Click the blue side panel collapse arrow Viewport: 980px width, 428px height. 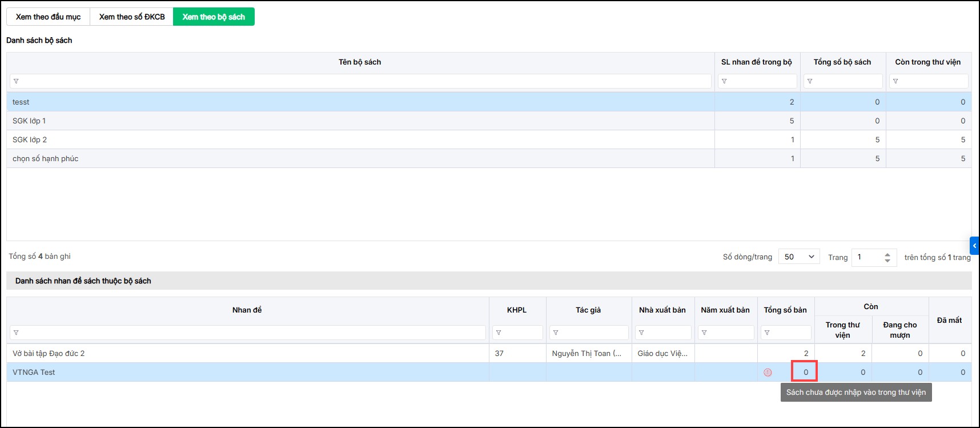tap(974, 246)
